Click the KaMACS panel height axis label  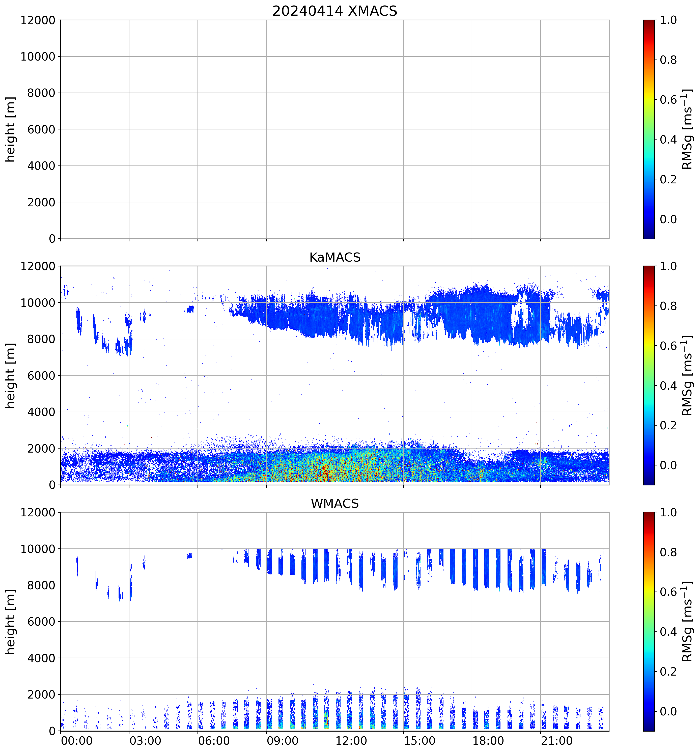pyautogui.click(x=11, y=375)
